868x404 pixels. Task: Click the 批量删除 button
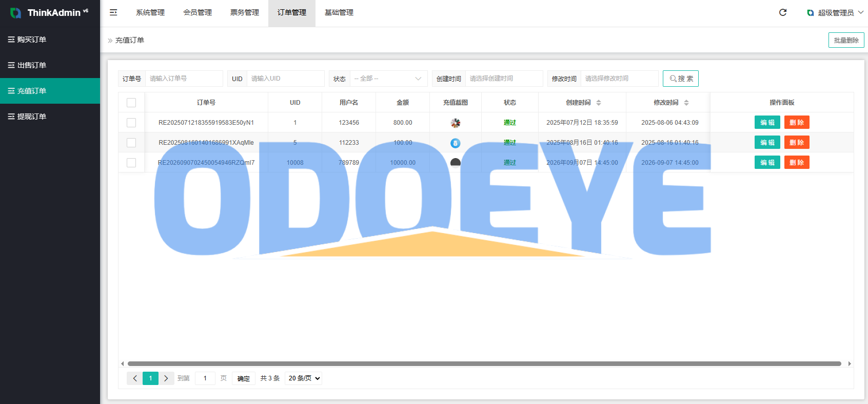pos(846,40)
